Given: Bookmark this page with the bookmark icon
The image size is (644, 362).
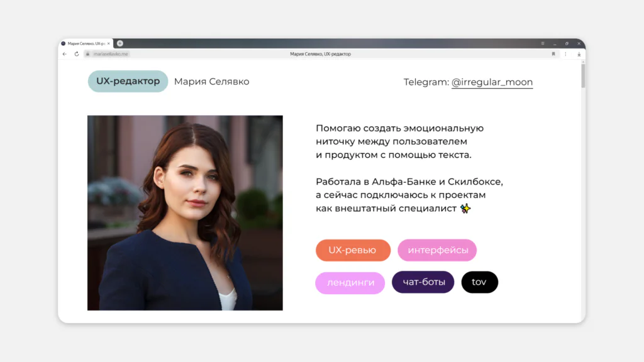Looking at the screenshot, I should pos(554,54).
